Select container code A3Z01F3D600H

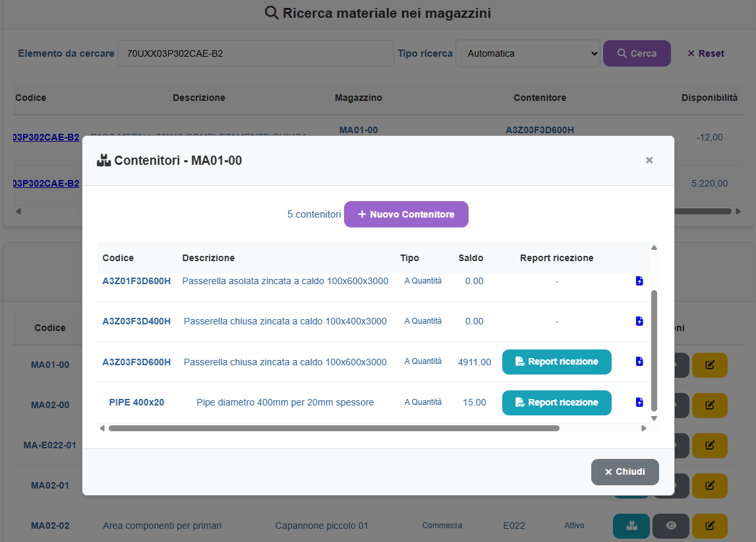click(x=136, y=281)
